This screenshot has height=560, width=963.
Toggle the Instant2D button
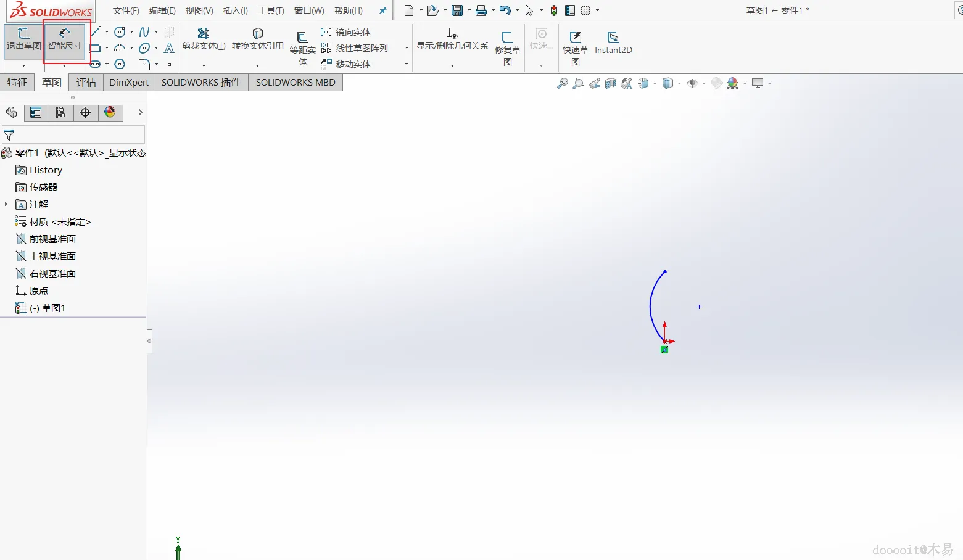pos(613,43)
